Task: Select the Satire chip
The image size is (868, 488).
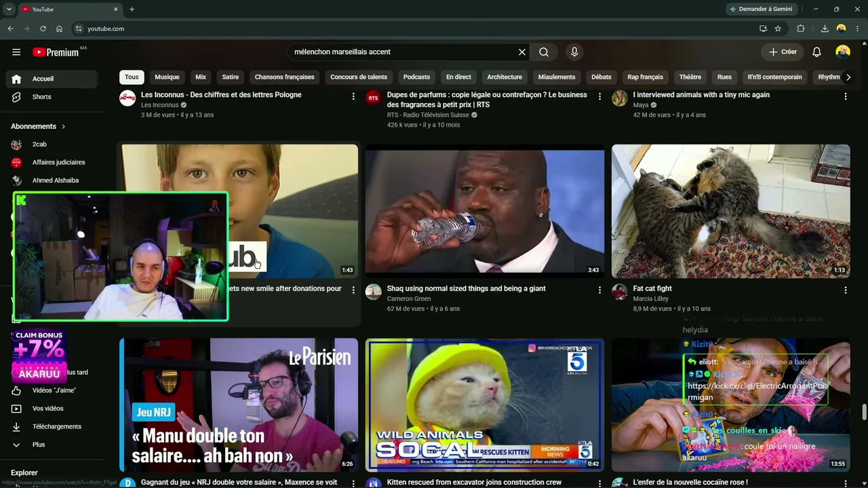Action: click(x=231, y=77)
